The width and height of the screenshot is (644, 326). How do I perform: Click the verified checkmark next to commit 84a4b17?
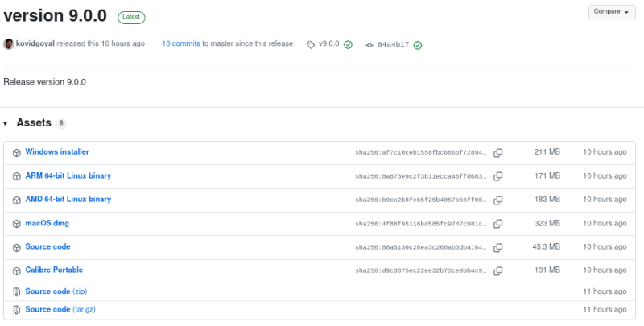tap(418, 45)
